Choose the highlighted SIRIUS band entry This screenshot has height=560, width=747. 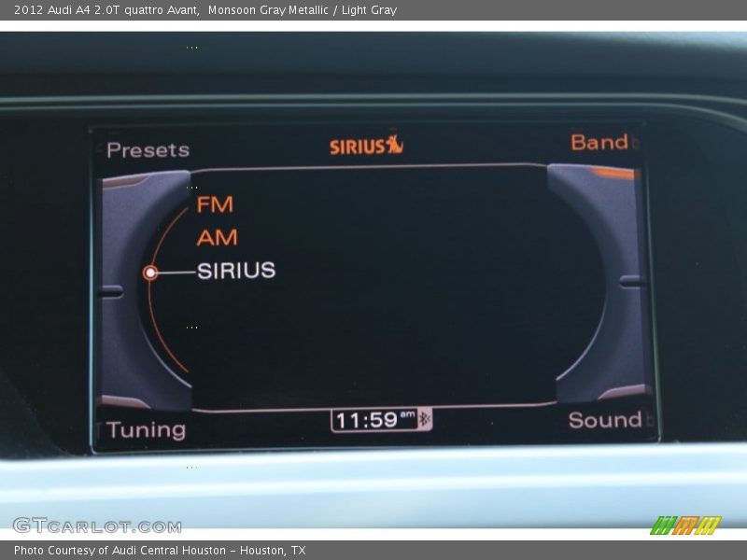tap(236, 271)
